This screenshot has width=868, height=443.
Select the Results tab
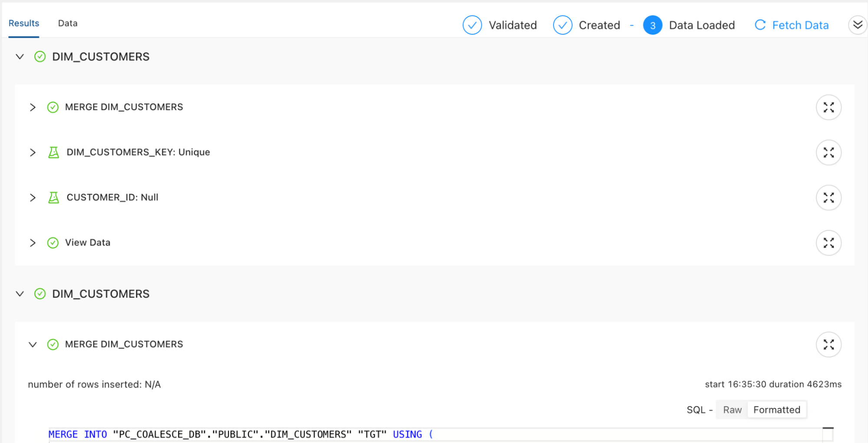coord(23,23)
